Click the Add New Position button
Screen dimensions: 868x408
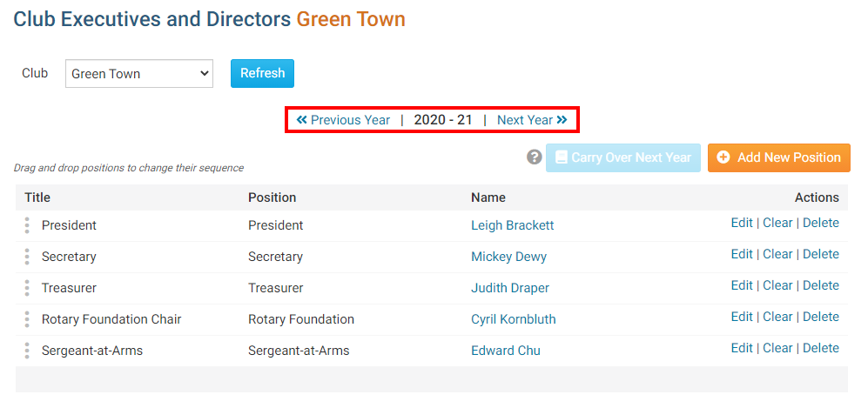point(778,157)
